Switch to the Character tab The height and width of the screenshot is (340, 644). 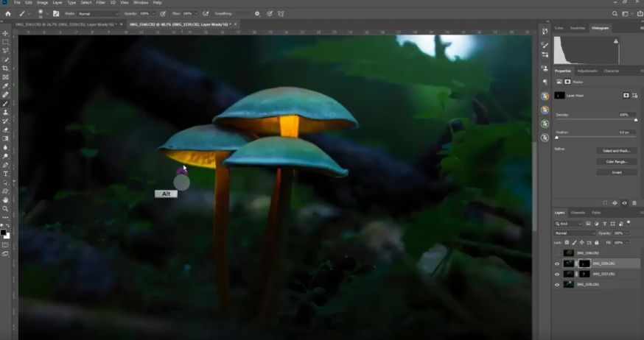click(611, 71)
